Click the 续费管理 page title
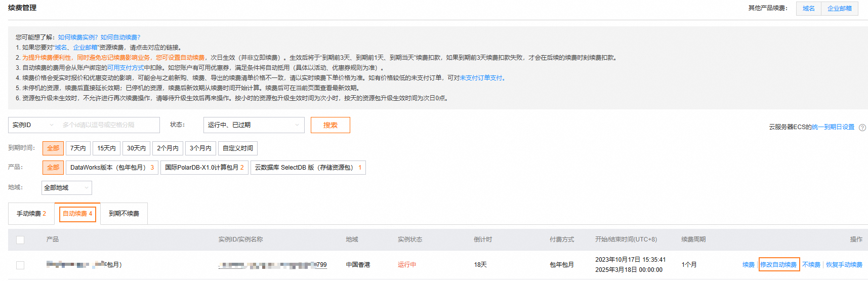This screenshot has width=868, height=281. 22,8
